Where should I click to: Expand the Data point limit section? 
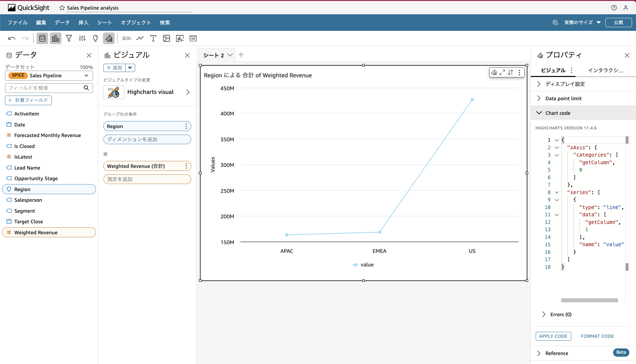click(x=583, y=99)
